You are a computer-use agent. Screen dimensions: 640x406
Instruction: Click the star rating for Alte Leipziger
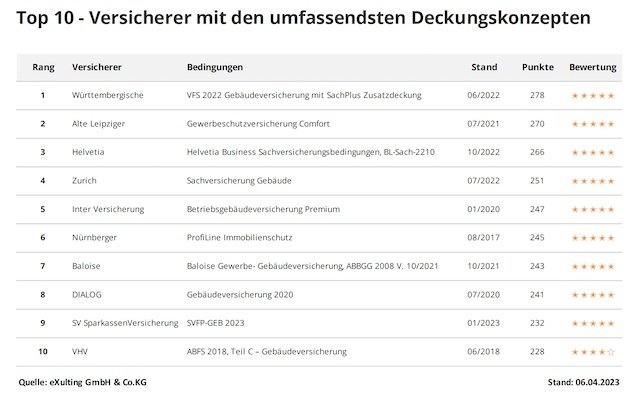click(592, 125)
